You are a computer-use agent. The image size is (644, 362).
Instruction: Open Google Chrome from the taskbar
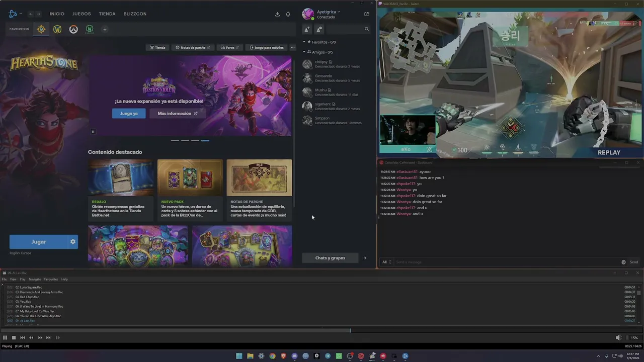[x=272, y=356]
